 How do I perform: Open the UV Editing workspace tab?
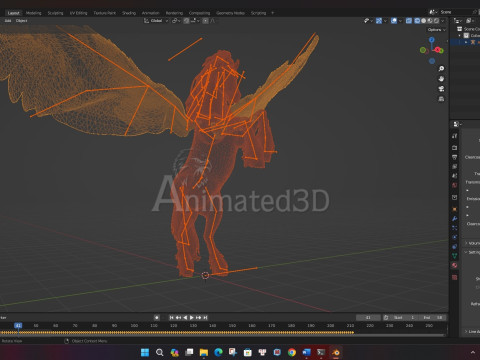[78, 13]
